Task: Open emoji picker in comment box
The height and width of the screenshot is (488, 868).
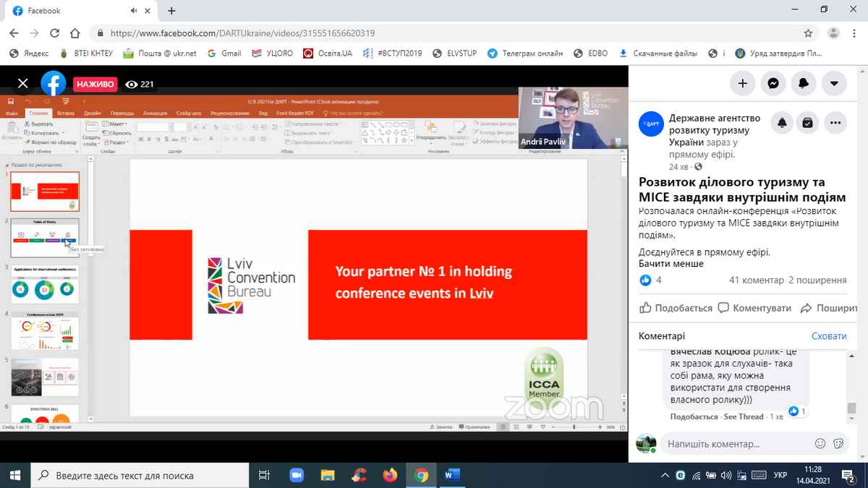Action: tap(820, 443)
